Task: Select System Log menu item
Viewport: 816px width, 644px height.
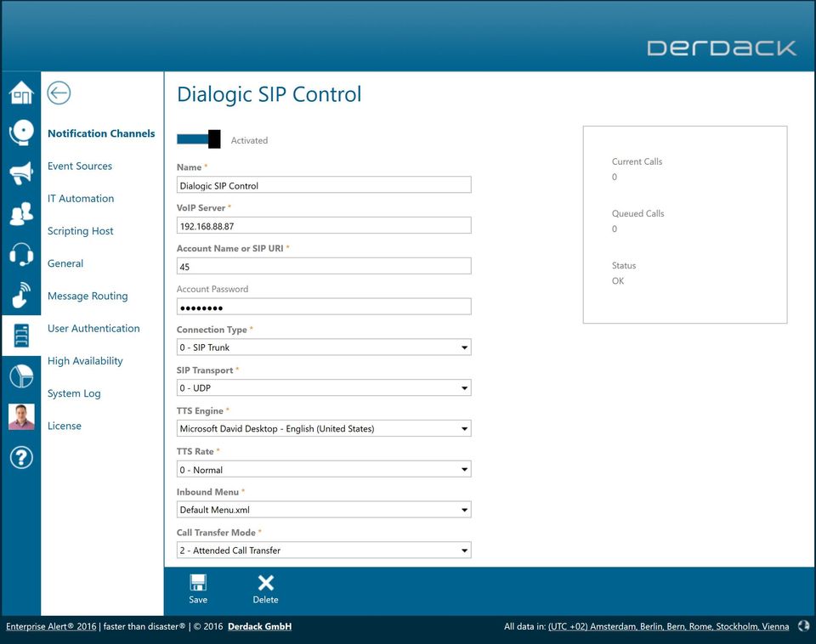Action: tap(74, 393)
